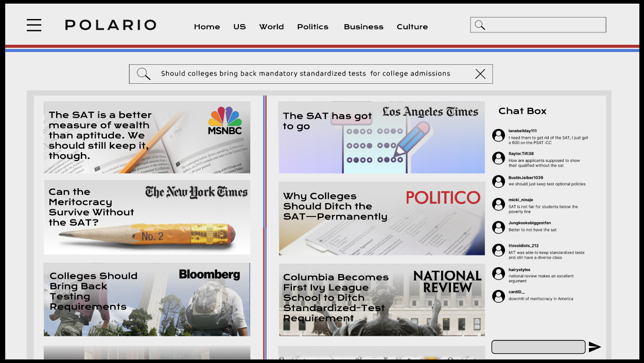Click comment about MIT standardized tests
Image resolution: width=644 pixels, height=363 pixels.
(547, 255)
